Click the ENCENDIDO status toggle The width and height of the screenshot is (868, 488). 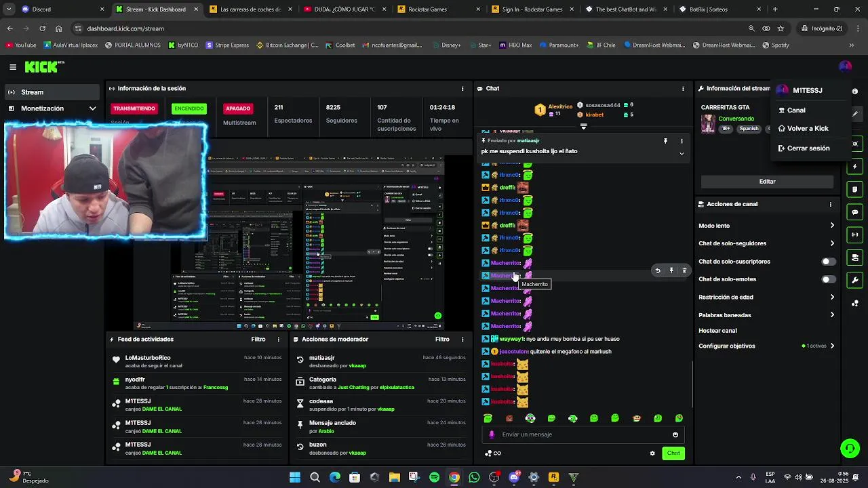(x=189, y=108)
